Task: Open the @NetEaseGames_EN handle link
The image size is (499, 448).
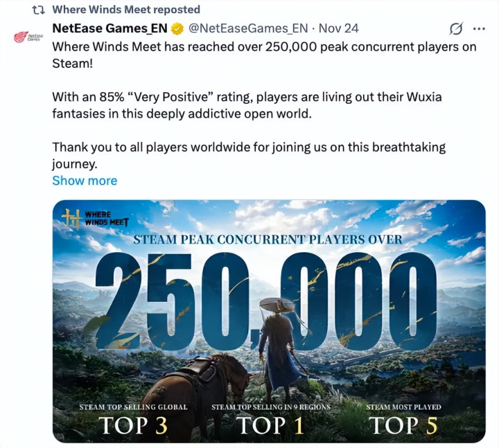Action: click(x=248, y=28)
